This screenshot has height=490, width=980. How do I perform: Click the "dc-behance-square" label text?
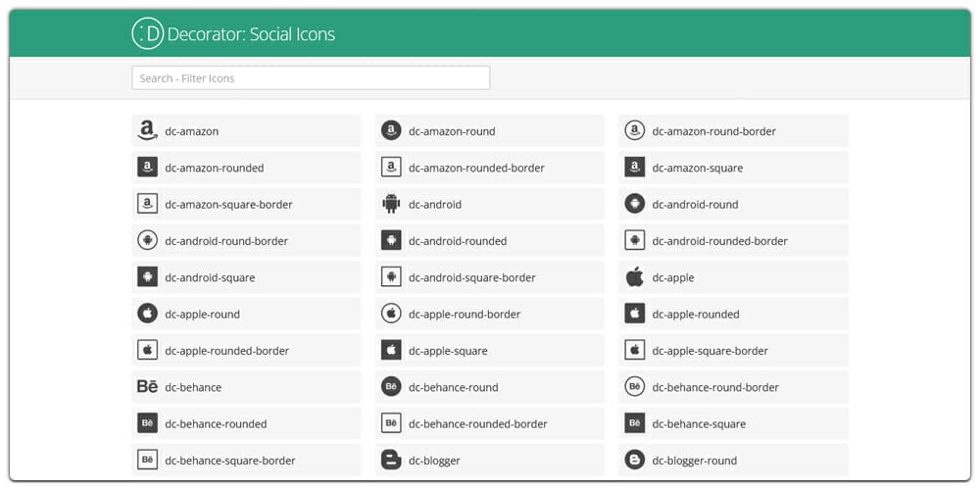click(700, 423)
